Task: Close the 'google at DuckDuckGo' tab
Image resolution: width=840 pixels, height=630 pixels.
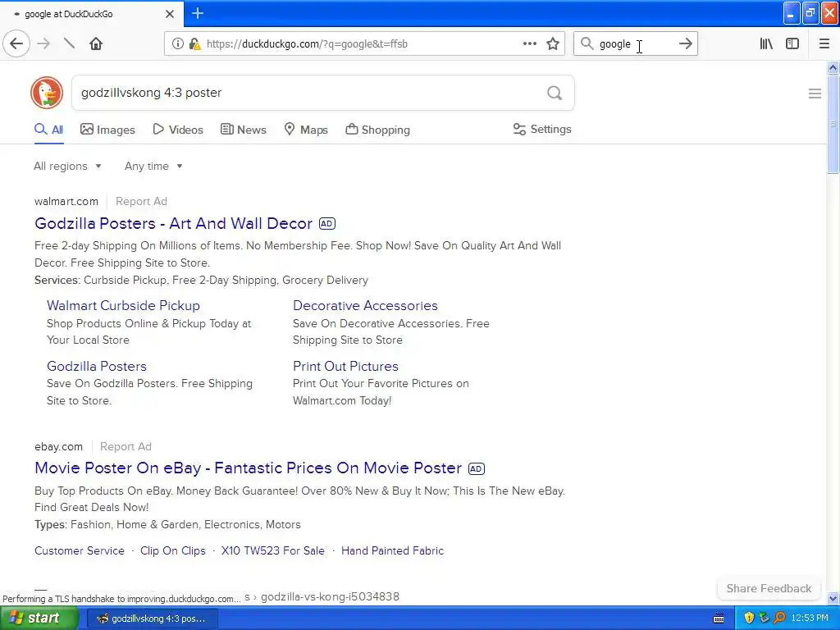Action: pyautogui.click(x=169, y=14)
